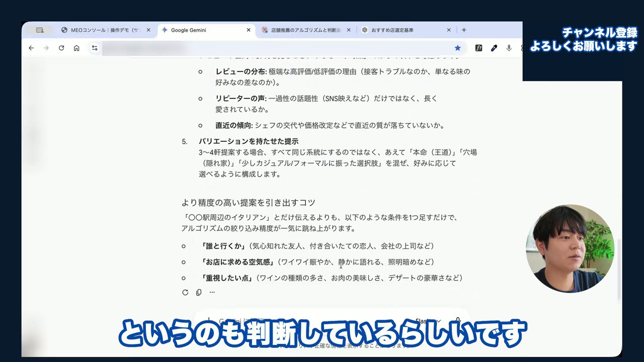Click the text リピーターの声
The height and width of the screenshot is (362, 644).
coord(241,99)
